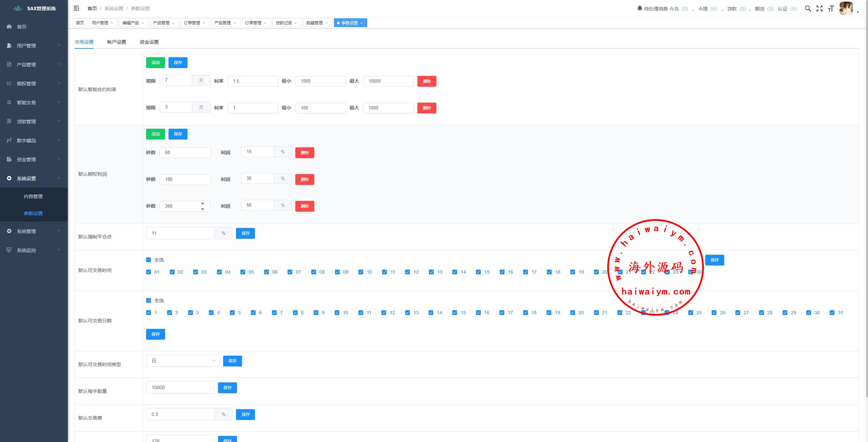
Task: Switch to 资金设置 tab
Action: [x=149, y=42]
